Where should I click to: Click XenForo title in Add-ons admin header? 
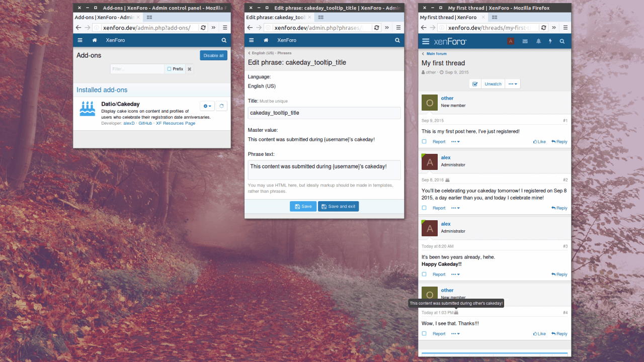(x=115, y=40)
